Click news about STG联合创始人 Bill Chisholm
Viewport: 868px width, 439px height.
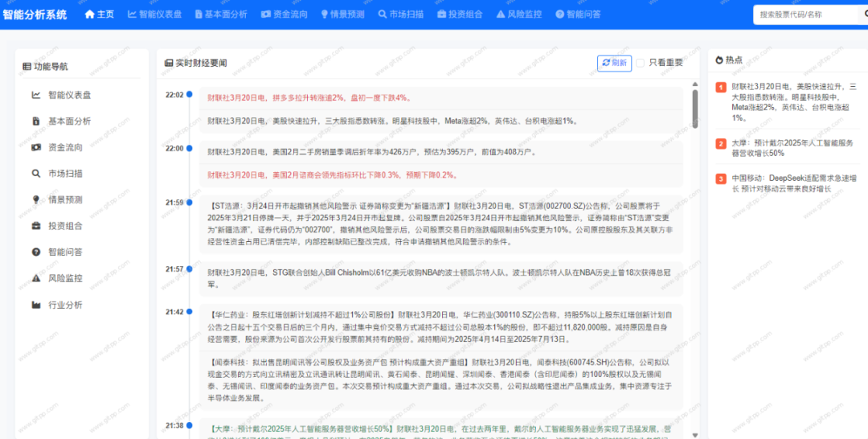[x=441, y=278]
